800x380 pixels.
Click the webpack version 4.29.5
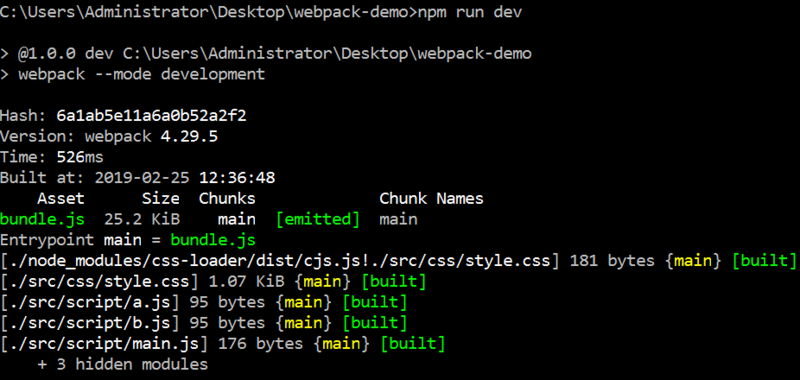[x=189, y=137]
